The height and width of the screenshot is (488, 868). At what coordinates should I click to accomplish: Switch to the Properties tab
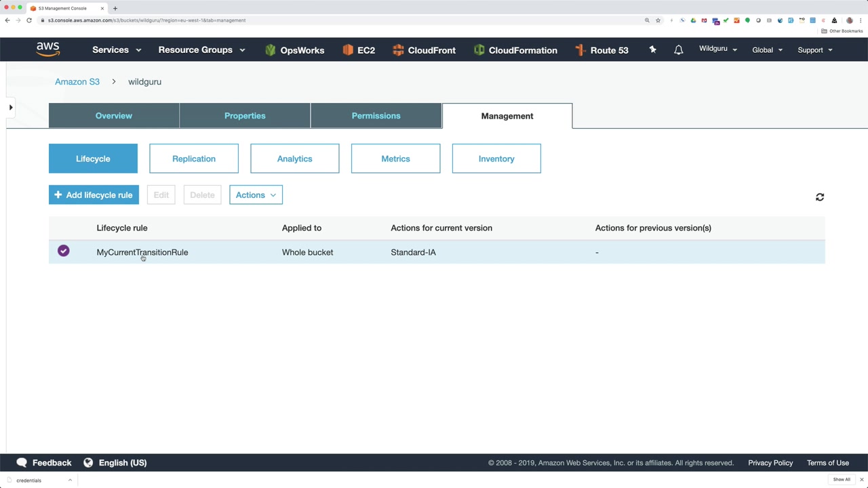[x=245, y=116]
